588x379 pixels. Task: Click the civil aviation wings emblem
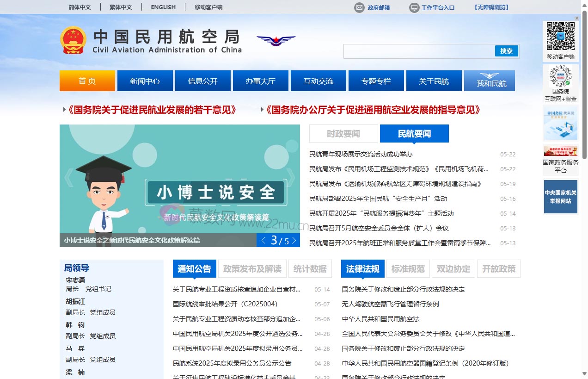point(276,41)
